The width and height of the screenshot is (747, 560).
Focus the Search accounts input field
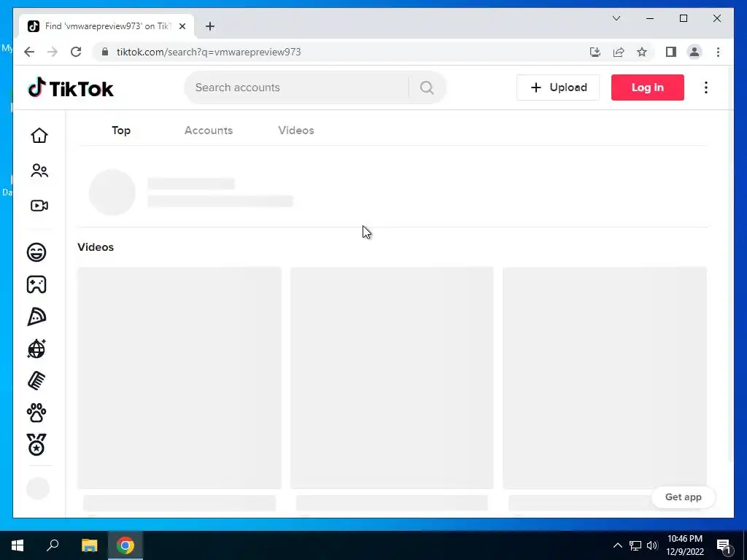point(296,87)
